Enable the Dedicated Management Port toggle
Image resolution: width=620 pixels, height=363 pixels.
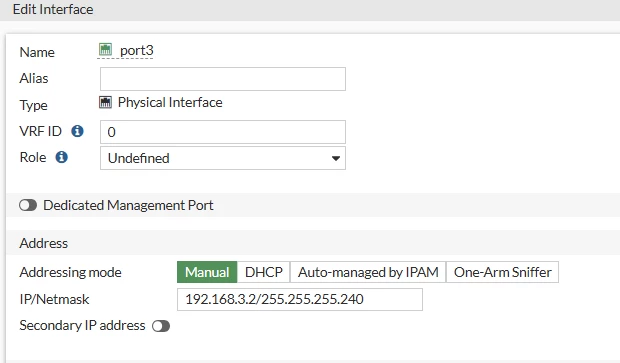[28, 205]
